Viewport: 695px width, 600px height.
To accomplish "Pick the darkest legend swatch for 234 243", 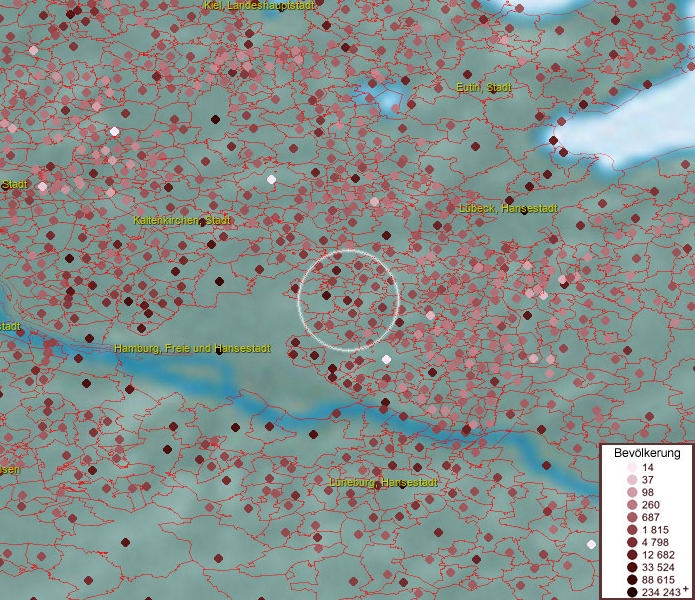I will [x=632, y=592].
